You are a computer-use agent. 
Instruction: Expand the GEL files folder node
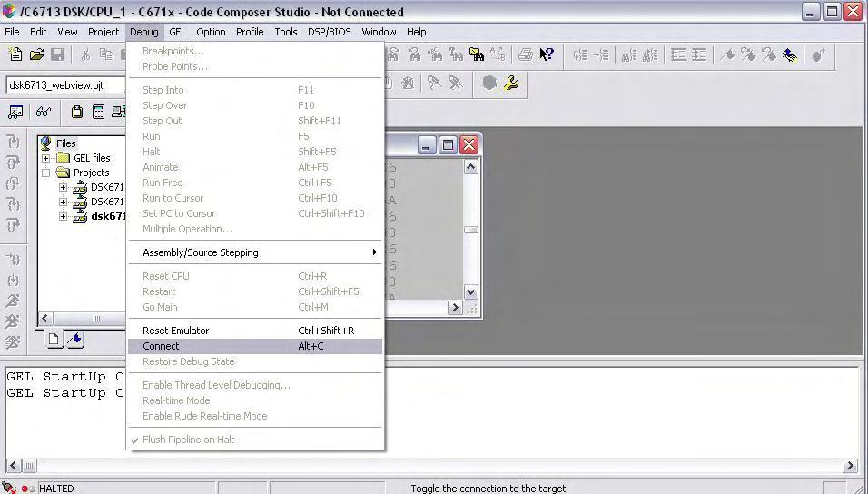46,158
